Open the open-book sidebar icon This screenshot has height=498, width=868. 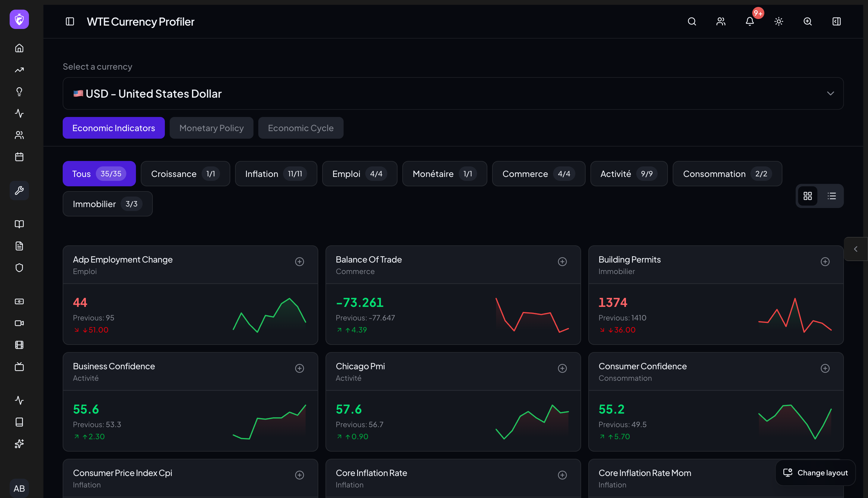19,224
